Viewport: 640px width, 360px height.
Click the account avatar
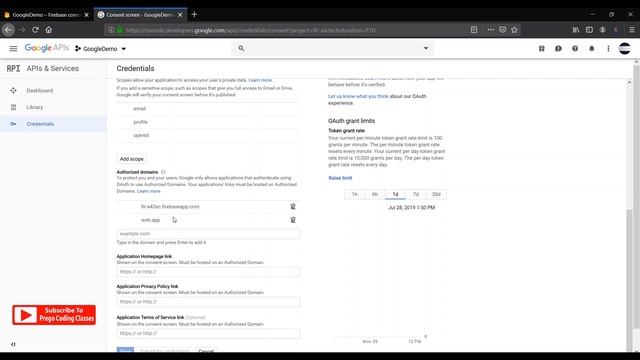[x=624, y=49]
